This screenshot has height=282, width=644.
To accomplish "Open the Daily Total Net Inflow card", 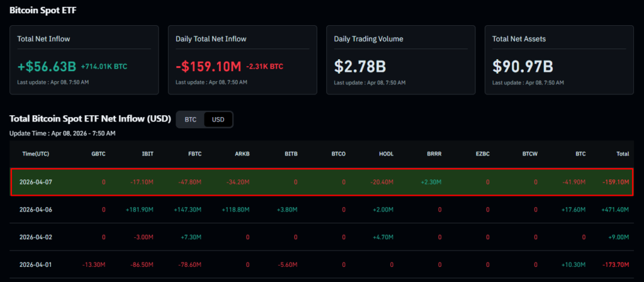I will click(x=242, y=60).
